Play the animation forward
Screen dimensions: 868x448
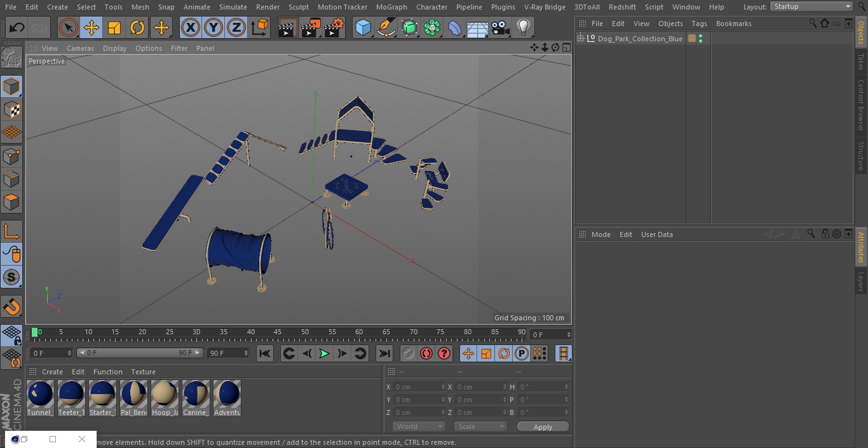click(x=324, y=353)
